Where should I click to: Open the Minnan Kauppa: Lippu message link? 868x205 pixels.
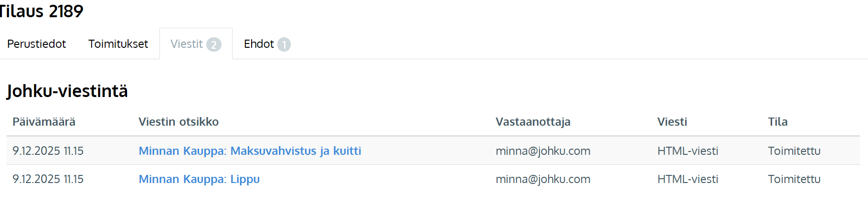tap(199, 179)
